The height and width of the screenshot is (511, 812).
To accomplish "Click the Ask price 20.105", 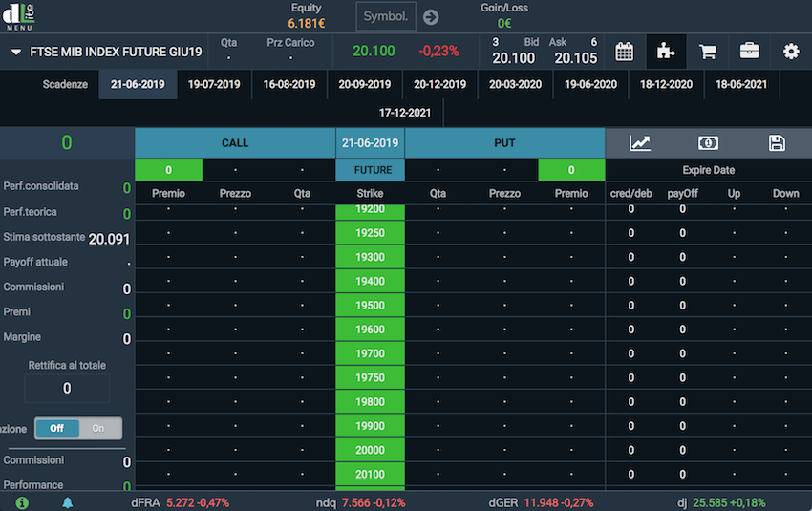I will pos(576,58).
